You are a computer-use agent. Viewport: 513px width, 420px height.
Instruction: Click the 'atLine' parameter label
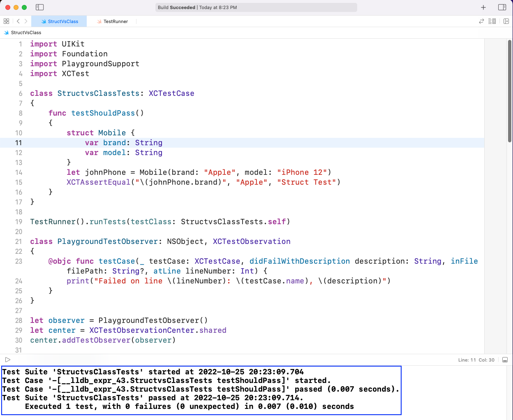[167, 271]
